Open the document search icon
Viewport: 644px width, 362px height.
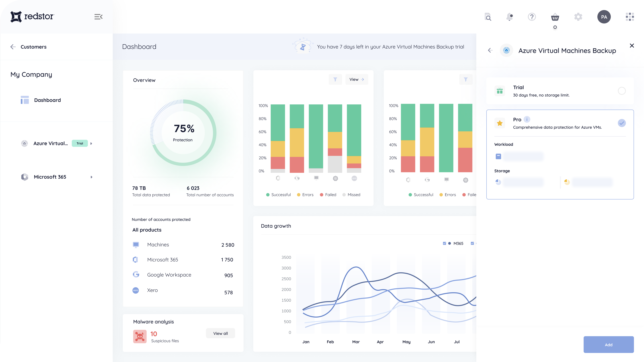coord(488,17)
